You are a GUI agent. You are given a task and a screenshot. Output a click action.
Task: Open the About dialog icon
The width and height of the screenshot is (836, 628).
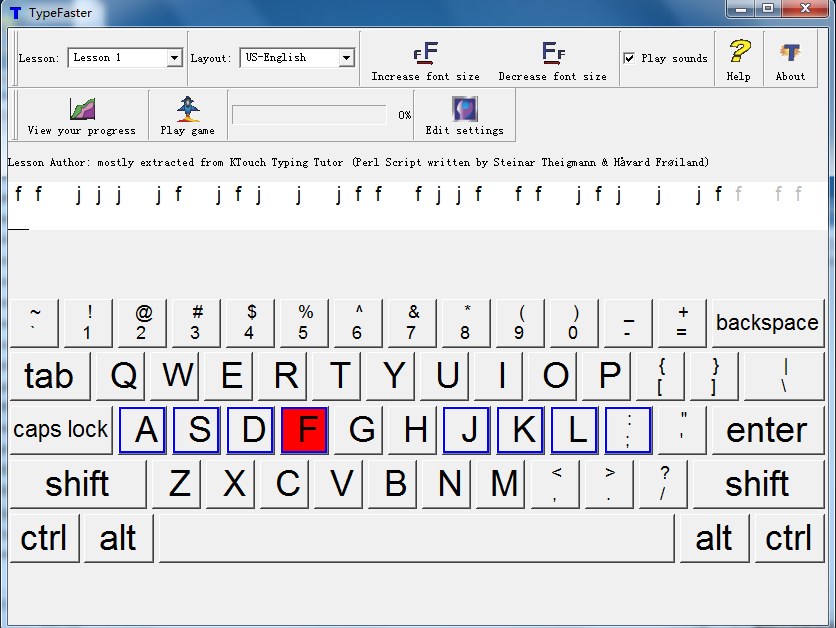coord(790,53)
